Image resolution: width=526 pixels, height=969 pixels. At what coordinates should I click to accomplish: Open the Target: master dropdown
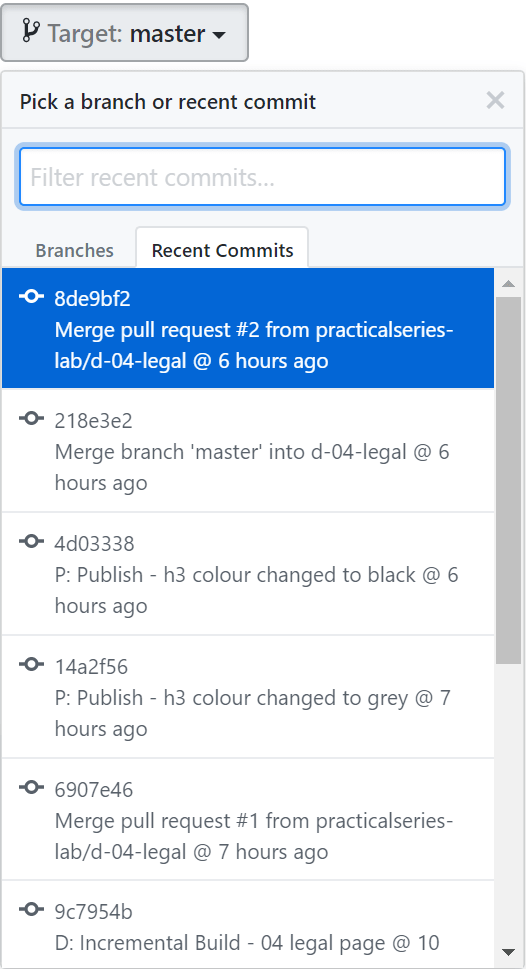[124, 33]
